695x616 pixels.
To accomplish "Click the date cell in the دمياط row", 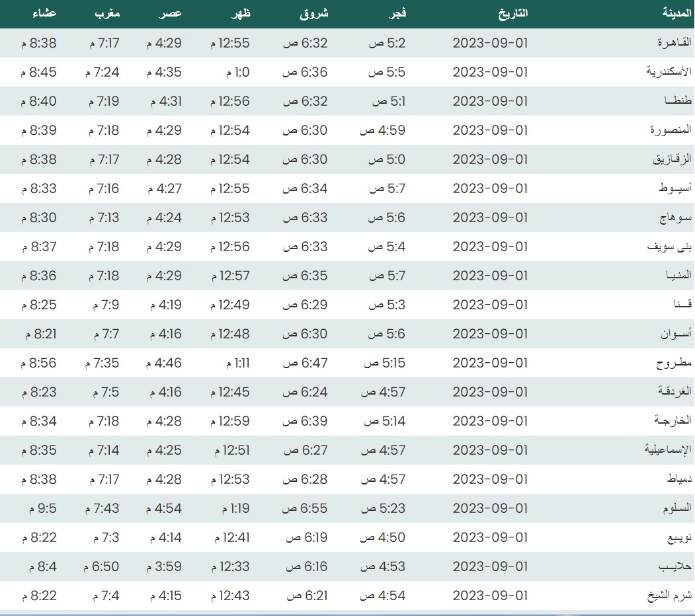I will 490,479.
